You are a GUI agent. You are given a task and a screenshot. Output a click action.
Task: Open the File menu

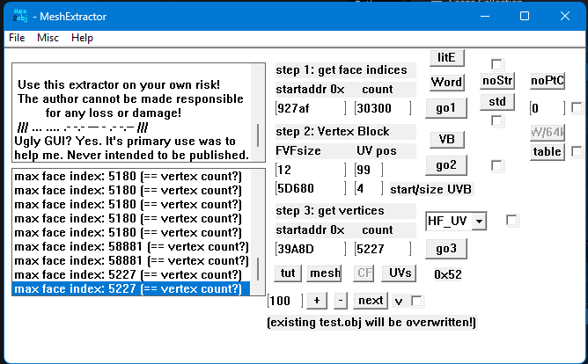click(x=17, y=38)
